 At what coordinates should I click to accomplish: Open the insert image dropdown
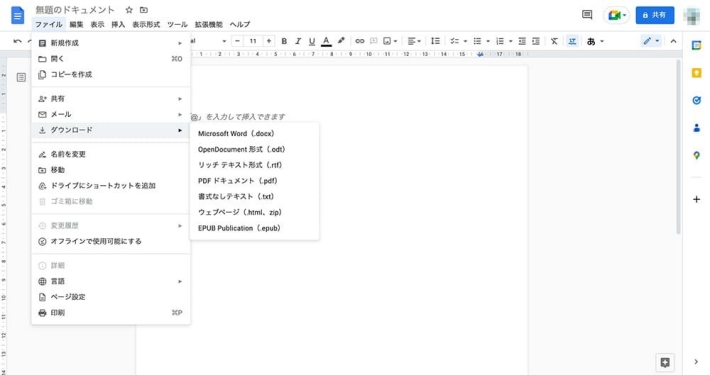(x=390, y=41)
